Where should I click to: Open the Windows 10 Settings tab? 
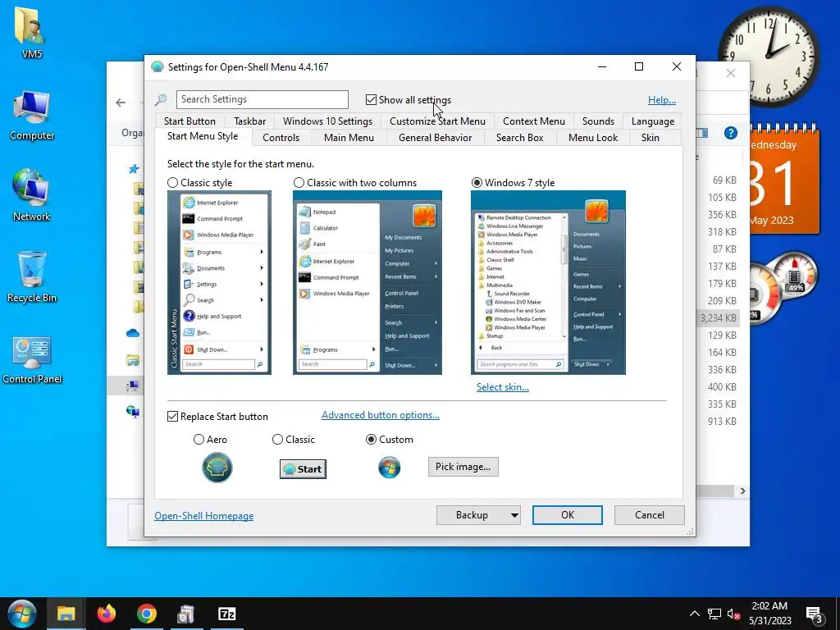[327, 121]
